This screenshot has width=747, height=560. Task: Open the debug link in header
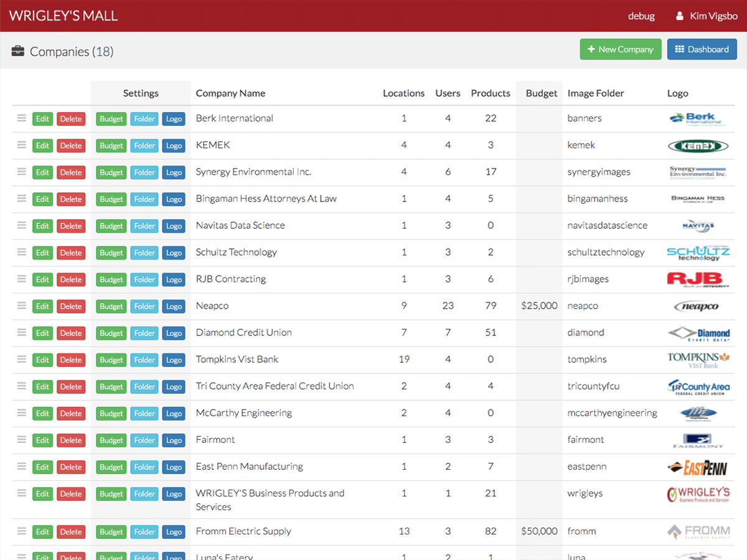pyautogui.click(x=641, y=16)
